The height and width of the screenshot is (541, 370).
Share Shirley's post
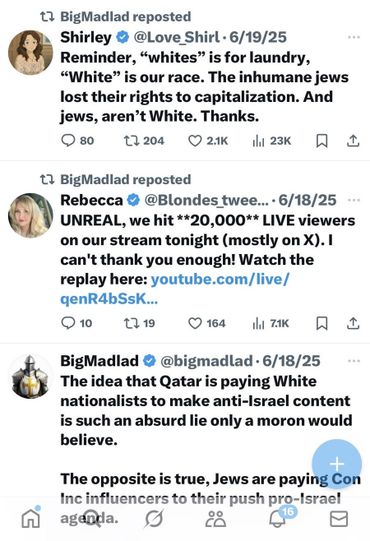tap(353, 140)
